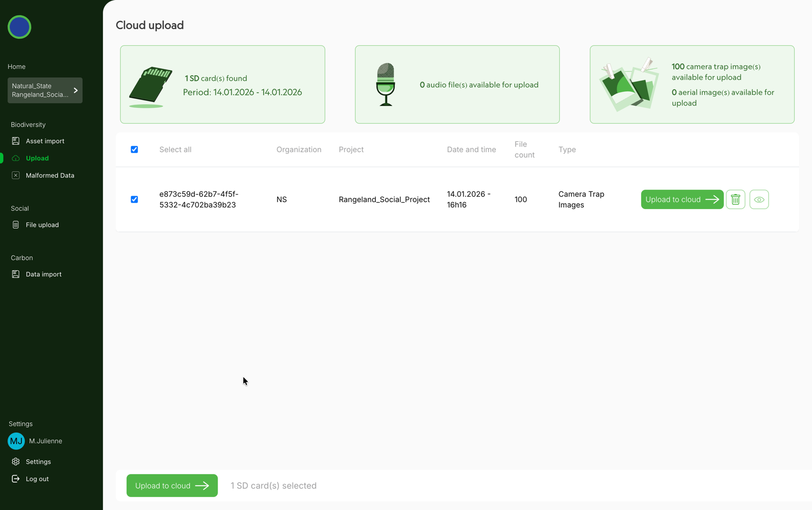Click the blue circle app logo
Screen dimensions: 812x510
(x=19, y=27)
